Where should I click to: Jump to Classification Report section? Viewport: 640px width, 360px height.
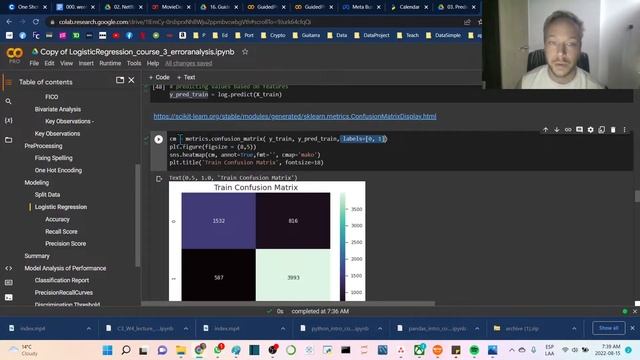pyautogui.click(x=62, y=280)
